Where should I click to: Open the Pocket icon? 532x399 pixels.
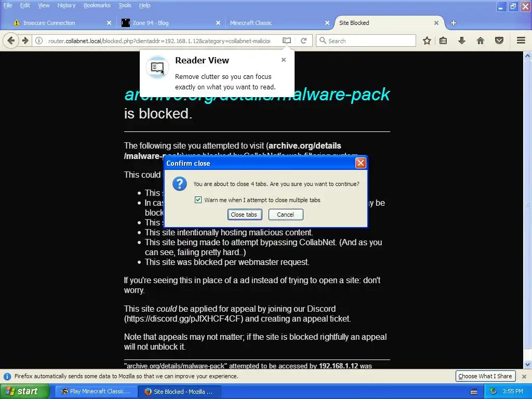499,41
